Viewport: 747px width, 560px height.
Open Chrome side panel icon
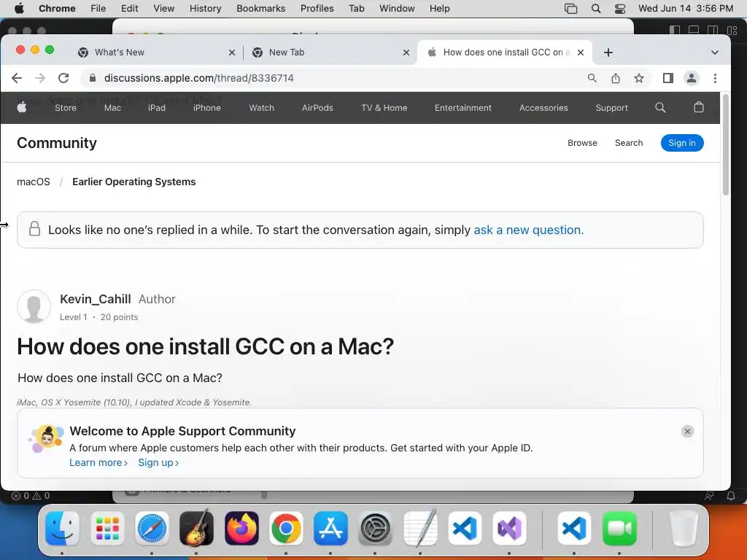point(668,78)
